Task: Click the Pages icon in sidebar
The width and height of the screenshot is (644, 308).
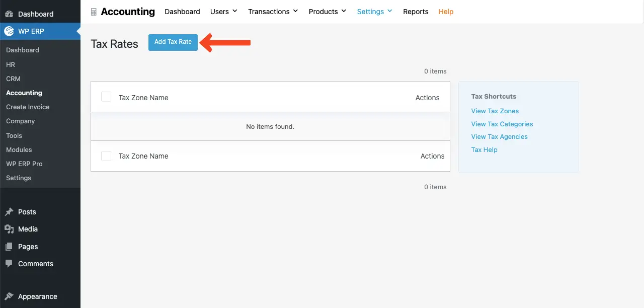Action: [x=9, y=247]
